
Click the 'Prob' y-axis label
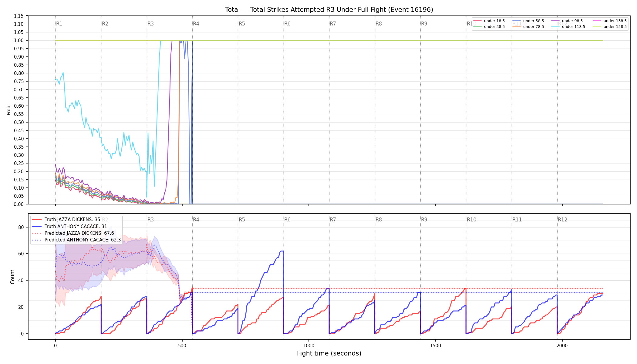9,110
